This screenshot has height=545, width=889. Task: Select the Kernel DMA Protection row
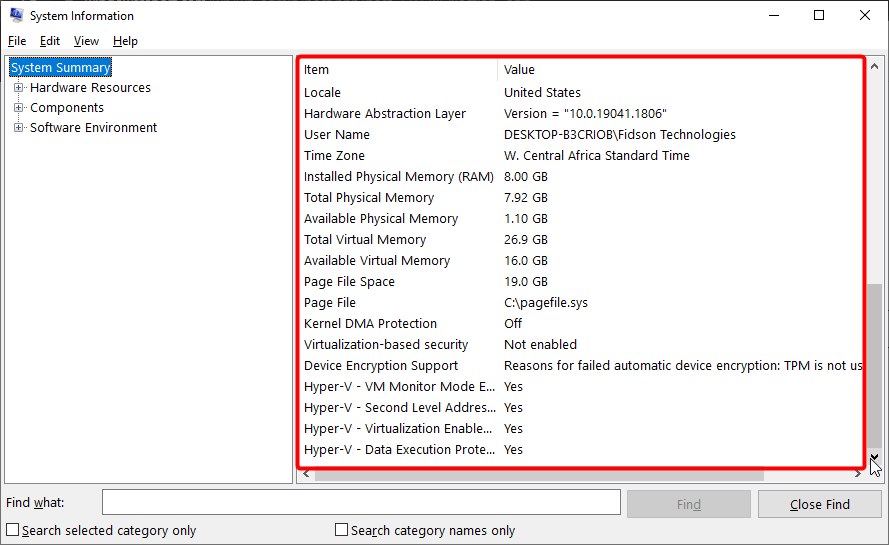(581, 323)
